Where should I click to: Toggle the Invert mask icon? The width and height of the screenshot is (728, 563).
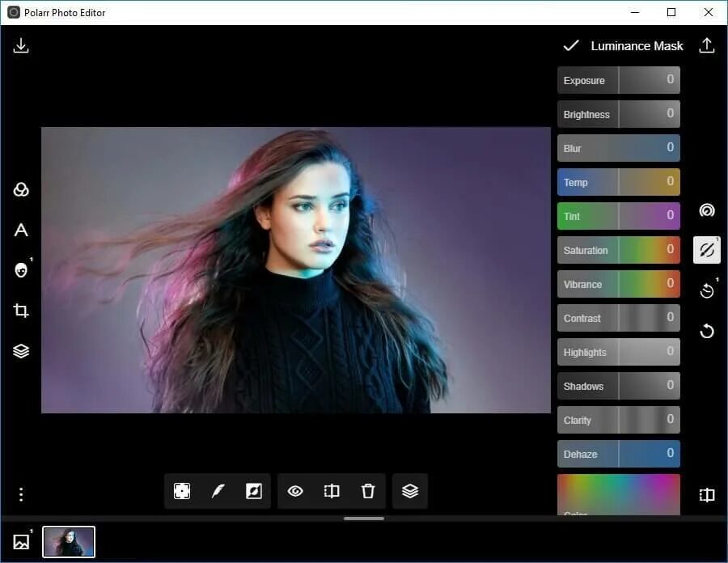tap(254, 491)
